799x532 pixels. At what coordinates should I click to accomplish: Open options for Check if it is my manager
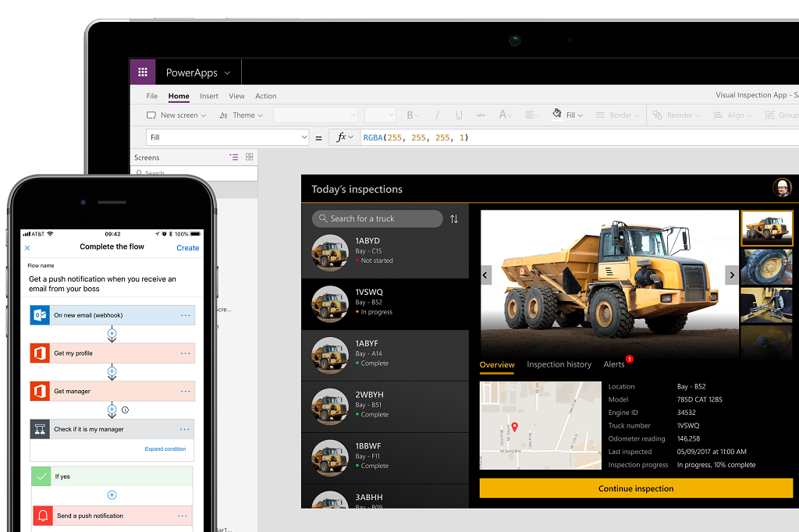tap(184, 430)
